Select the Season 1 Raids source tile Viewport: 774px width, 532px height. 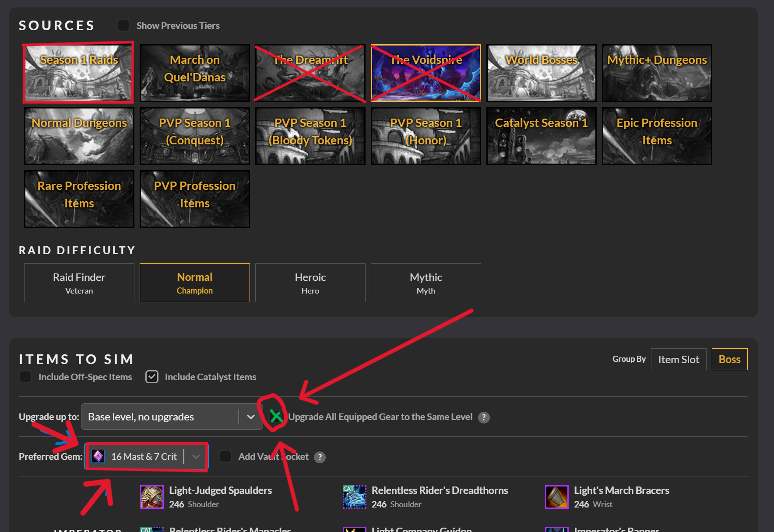click(x=79, y=73)
